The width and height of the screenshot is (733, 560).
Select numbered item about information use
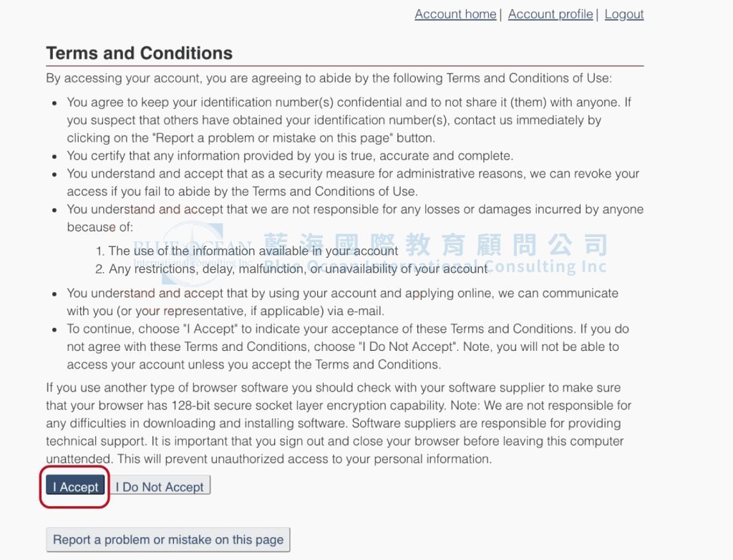(253, 251)
